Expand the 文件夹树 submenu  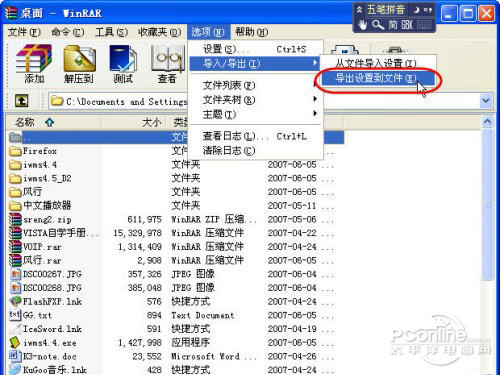pyautogui.click(x=255, y=99)
